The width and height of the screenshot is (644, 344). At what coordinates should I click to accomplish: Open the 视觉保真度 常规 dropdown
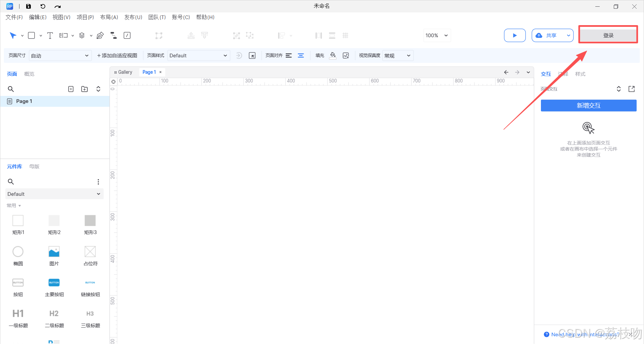(x=398, y=56)
